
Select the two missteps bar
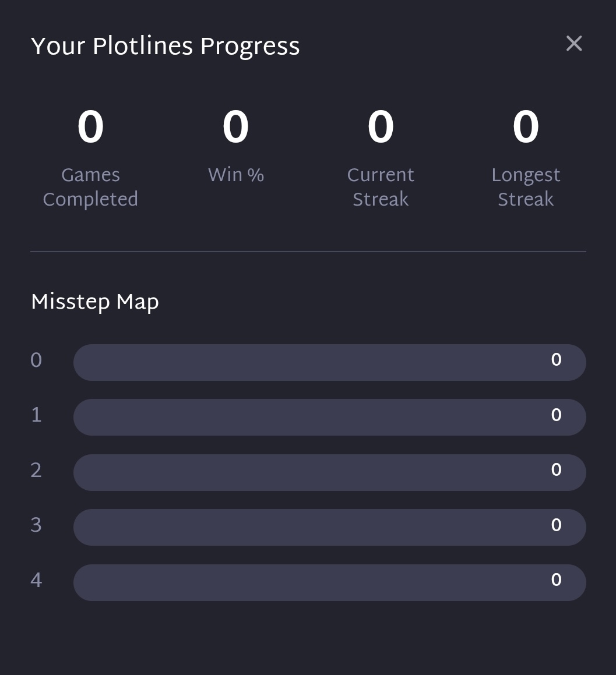(x=329, y=472)
